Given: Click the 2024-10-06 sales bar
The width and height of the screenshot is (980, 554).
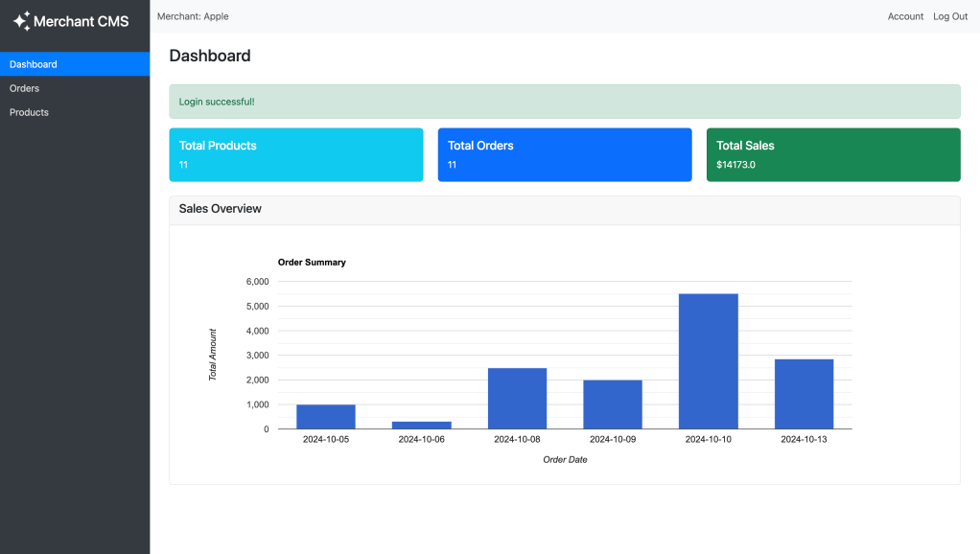Looking at the screenshot, I should tap(421, 425).
